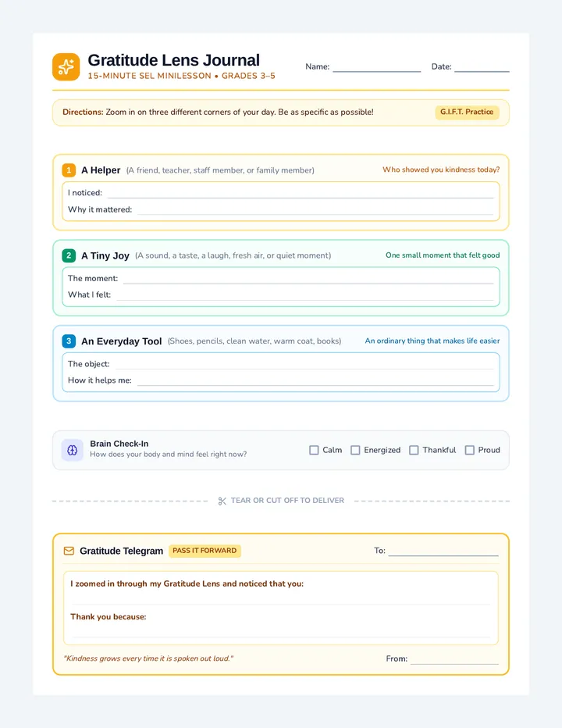This screenshot has height=728, width=562.
Task: Click the 'A Tiny Joy' heading
Action: (x=105, y=256)
